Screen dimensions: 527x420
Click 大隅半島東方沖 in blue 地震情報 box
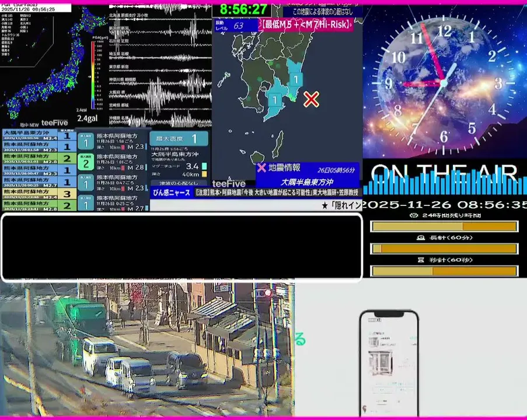(306, 182)
